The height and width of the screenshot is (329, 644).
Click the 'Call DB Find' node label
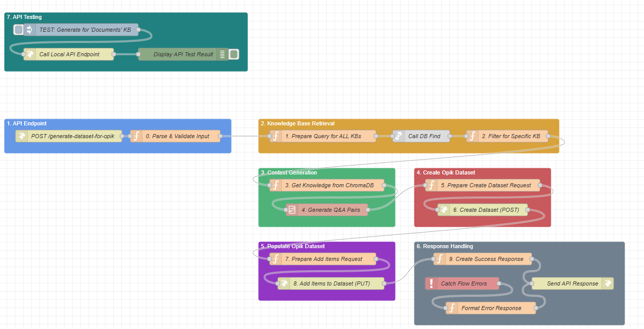[424, 137]
